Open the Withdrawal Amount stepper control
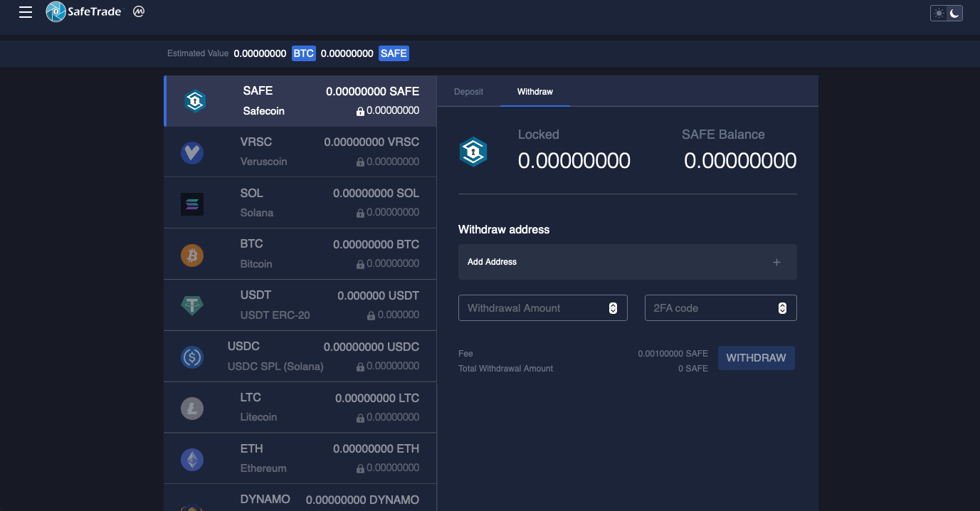Screen dimensions: 980x511 [613, 307]
